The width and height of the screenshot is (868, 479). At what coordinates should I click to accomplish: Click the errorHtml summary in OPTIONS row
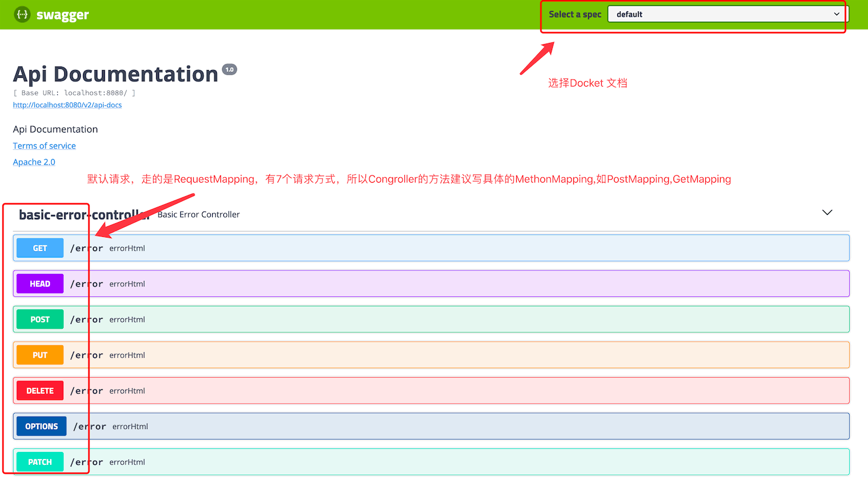coord(130,427)
